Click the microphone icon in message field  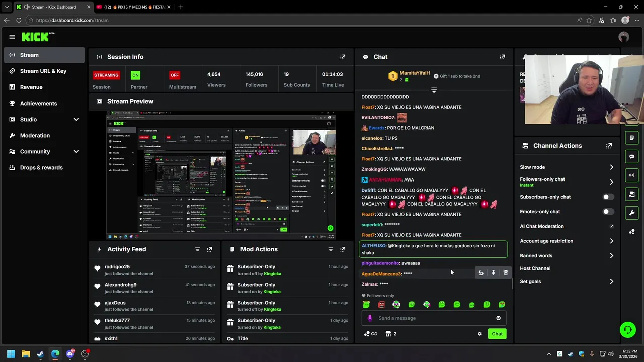pos(370,318)
